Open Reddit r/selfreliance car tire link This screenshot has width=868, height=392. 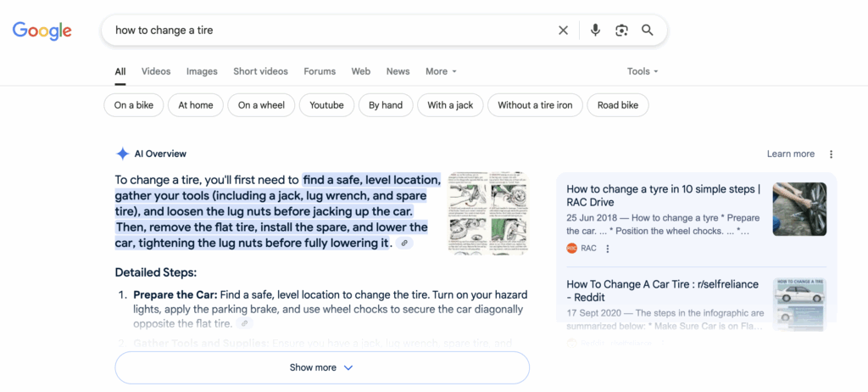[663, 290]
